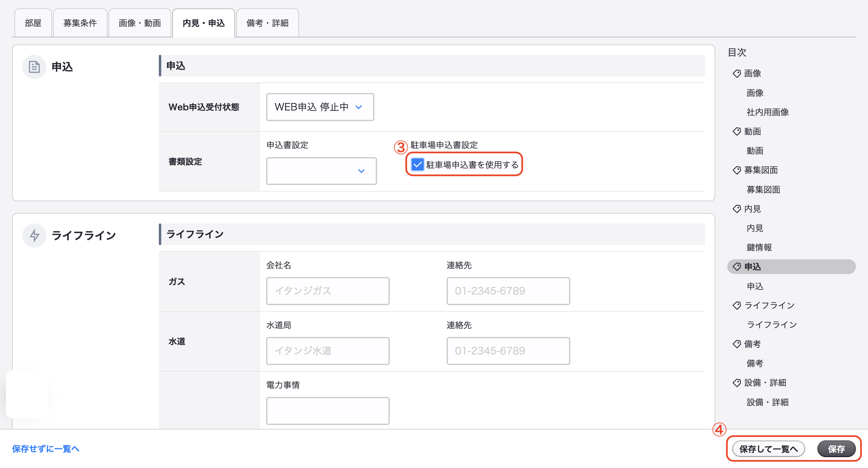
Task: Click 保存せずに一覧へ link
Action: pos(46,449)
